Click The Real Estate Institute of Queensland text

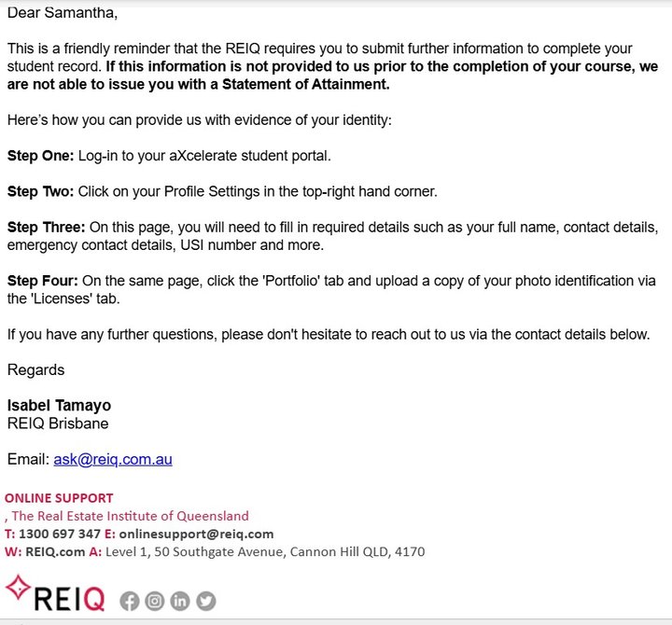tap(130, 516)
